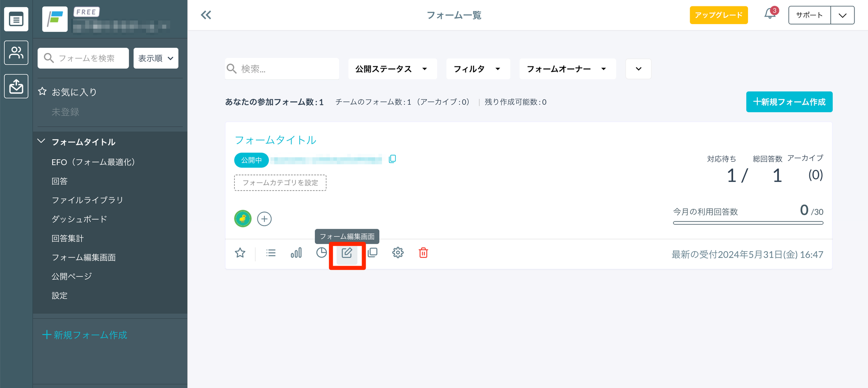This screenshot has height=388, width=868.
Task: Click the sidebar favorites star icon
Action: (x=42, y=91)
